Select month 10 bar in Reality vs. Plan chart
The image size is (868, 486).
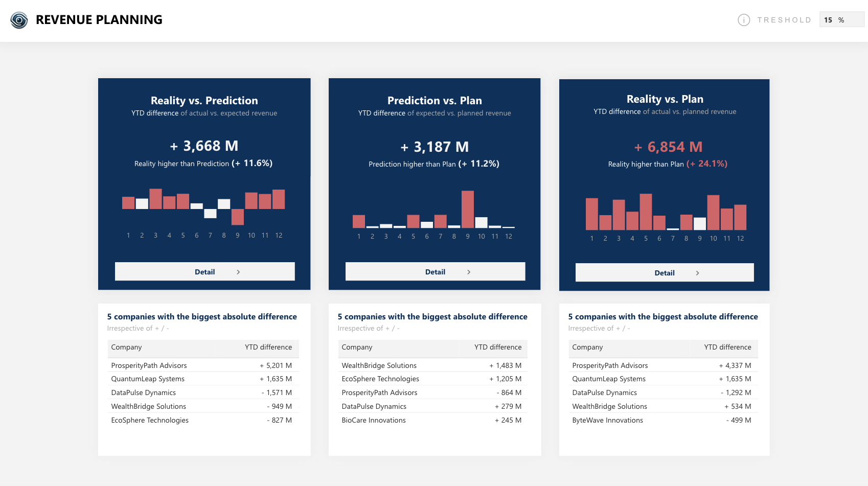pos(713,213)
